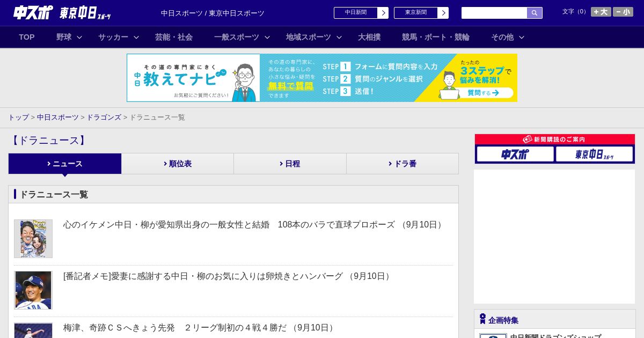Open article about 柳 marrying with 108 roses
Viewport: 644px width, 338px height.
pos(254,225)
